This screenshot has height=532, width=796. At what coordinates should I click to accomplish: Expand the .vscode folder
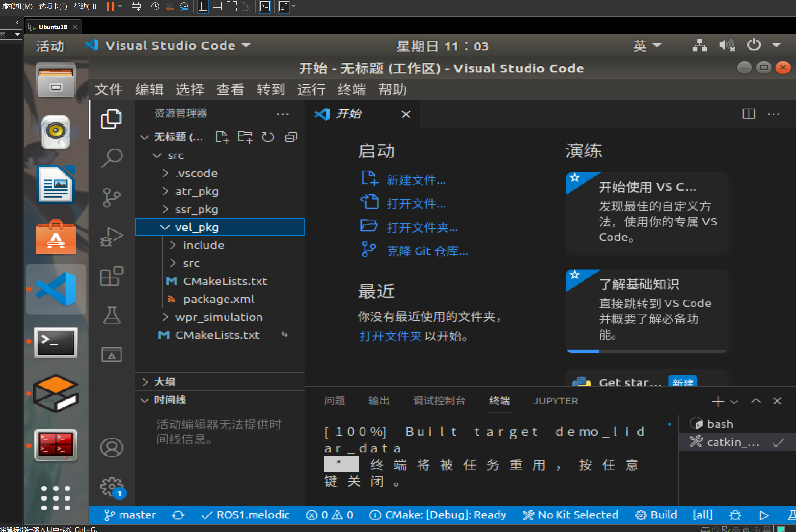220,173
